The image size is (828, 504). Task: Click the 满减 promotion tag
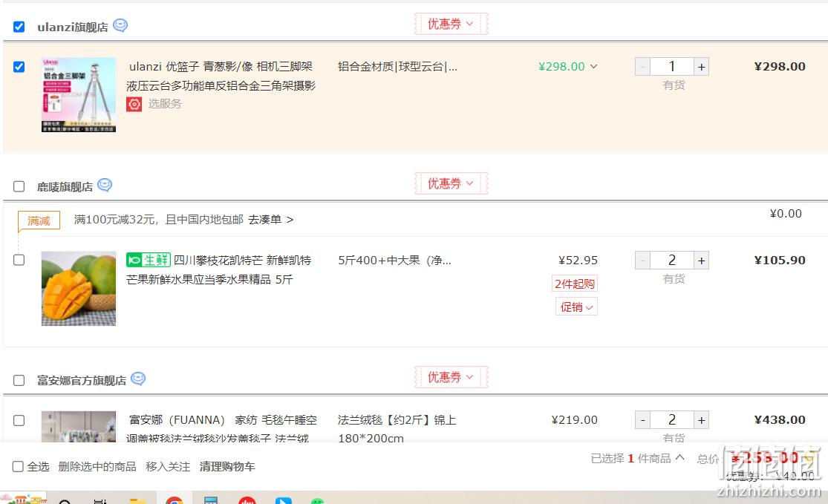coord(39,220)
